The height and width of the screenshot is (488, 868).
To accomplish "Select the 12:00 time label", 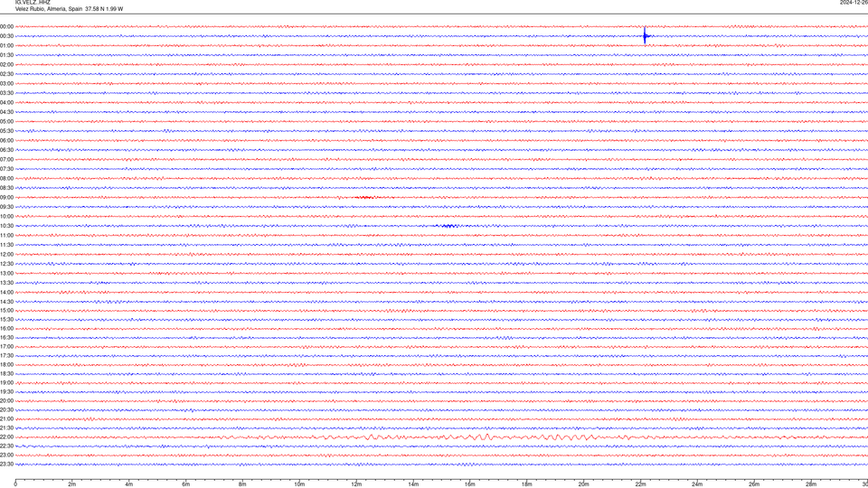I will click(6, 255).
